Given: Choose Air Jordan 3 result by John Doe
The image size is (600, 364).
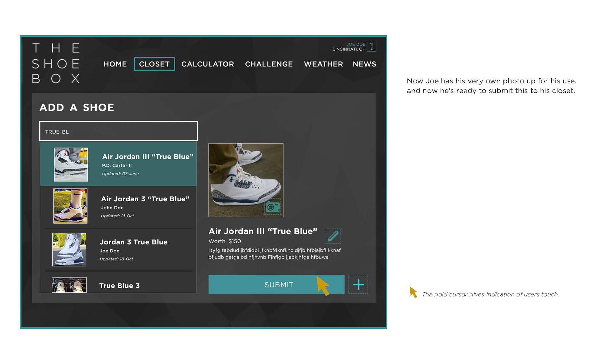Looking at the screenshot, I should 118,207.
